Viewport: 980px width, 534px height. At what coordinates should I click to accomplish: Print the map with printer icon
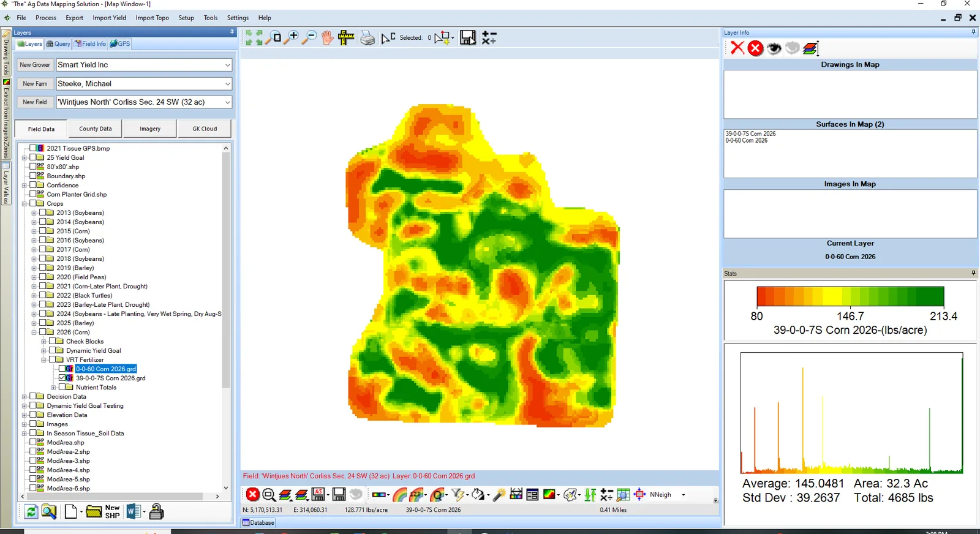click(x=367, y=39)
